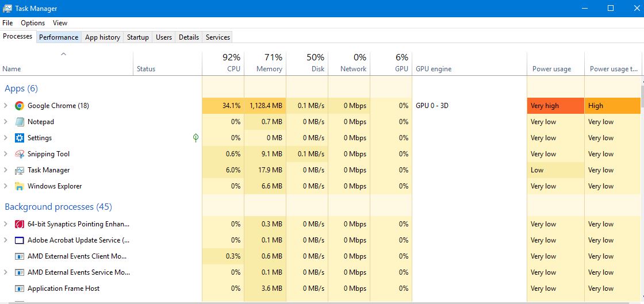Image resolution: width=644 pixels, height=304 pixels.
Task: Sort processes by Memory column
Action: (265, 63)
